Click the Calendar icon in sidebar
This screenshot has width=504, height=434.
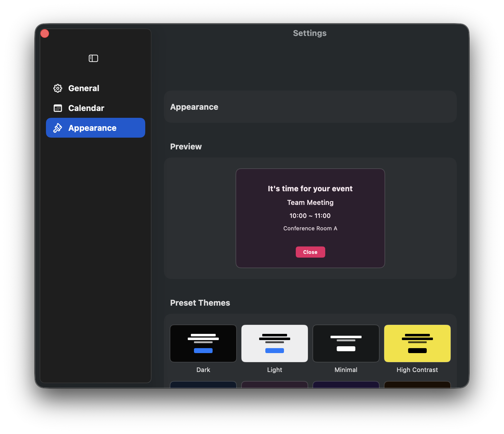click(x=58, y=108)
